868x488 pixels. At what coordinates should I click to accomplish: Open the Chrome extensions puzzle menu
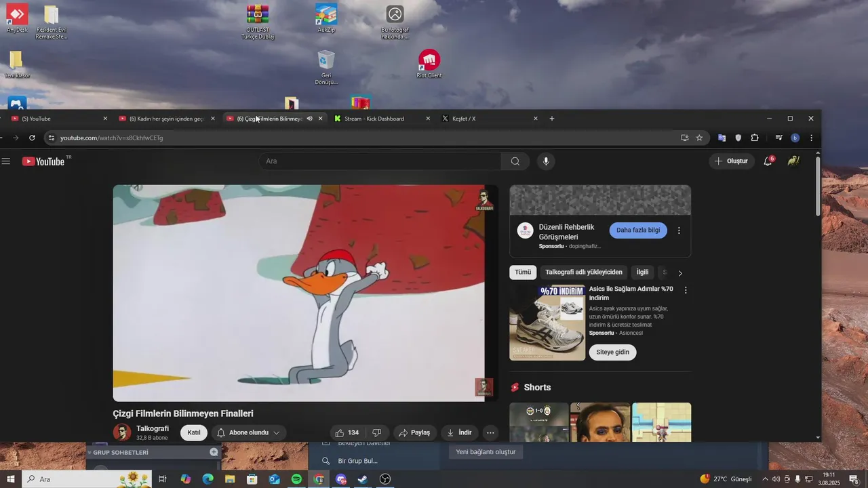click(x=755, y=138)
